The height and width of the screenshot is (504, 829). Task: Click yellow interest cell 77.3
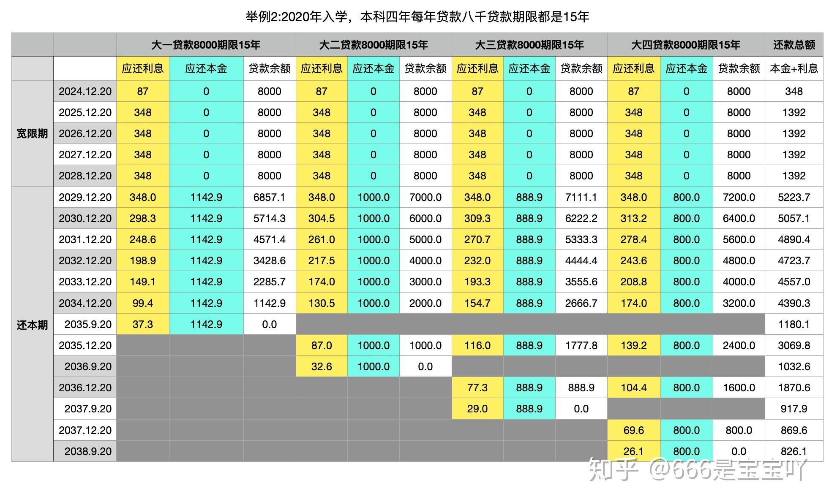tap(477, 387)
